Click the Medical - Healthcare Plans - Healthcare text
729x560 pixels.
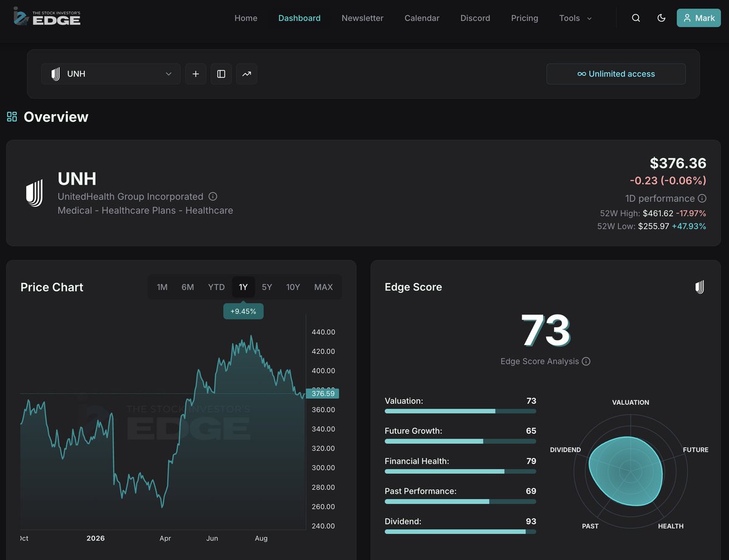[x=145, y=210]
